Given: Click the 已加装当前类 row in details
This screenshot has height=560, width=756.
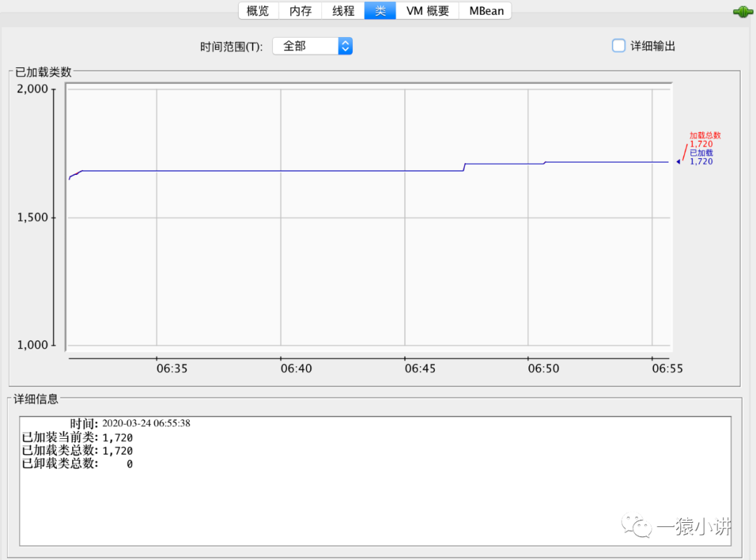Looking at the screenshot, I should [77, 437].
